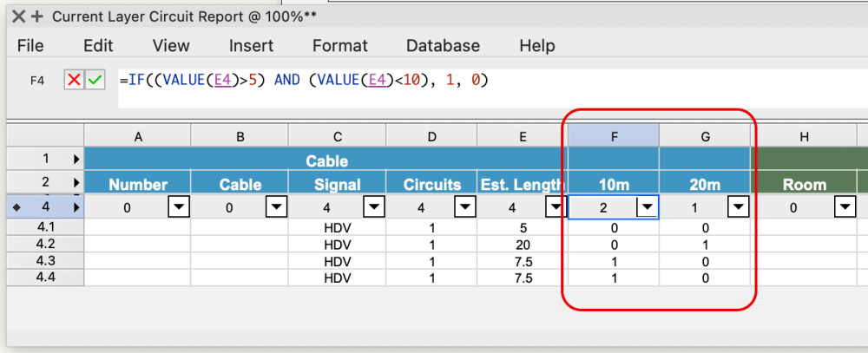Screen dimensions: 868x353
Task: Collapse database row 4 arrow
Action: (75, 207)
